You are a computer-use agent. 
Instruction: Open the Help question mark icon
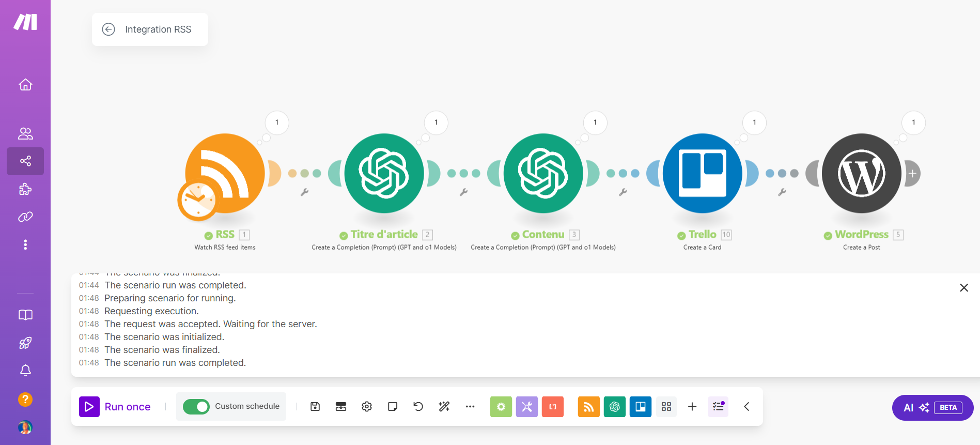(x=25, y=400)
